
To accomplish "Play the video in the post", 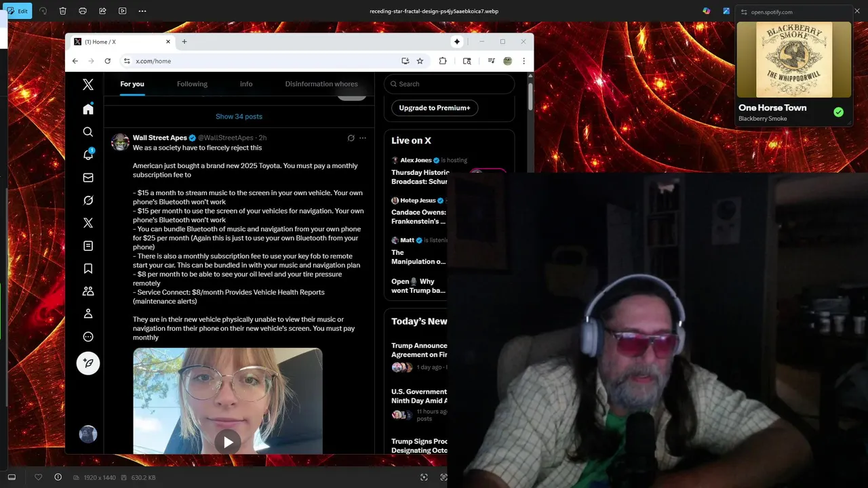I will [228, 442].
